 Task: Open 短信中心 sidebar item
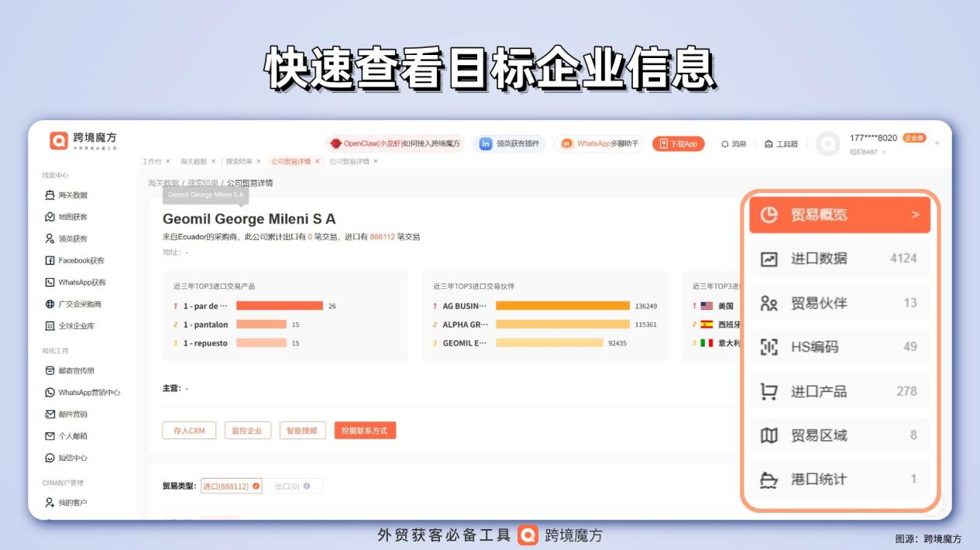[x=67, y=457]
